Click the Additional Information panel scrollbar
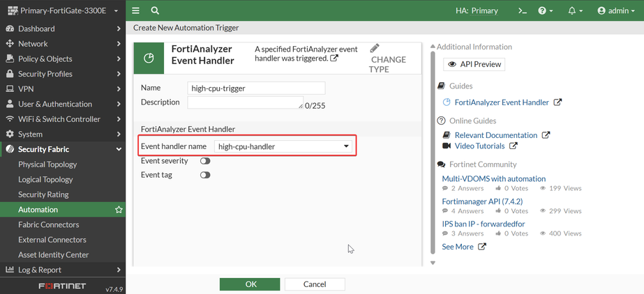 pyautogui.click(x=433, y=153)
